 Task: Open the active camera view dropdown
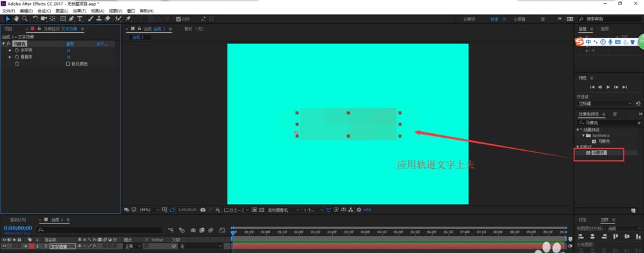(x=283, y=209)
